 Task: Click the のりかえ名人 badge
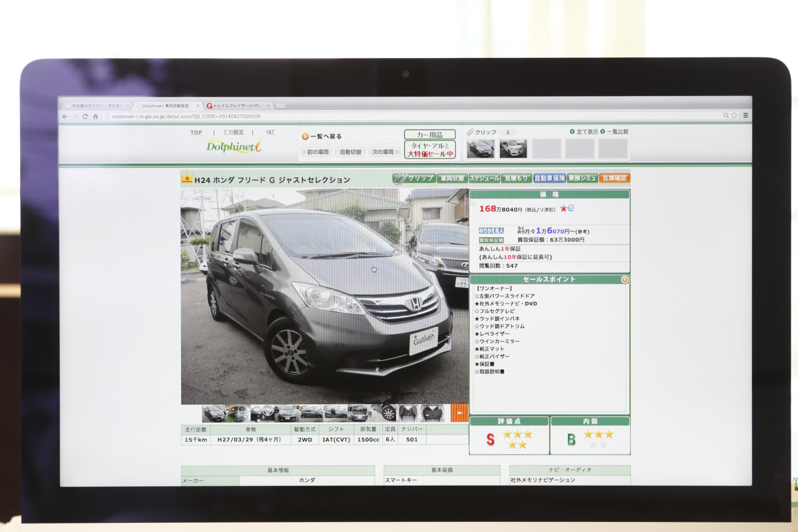[491, 231]
